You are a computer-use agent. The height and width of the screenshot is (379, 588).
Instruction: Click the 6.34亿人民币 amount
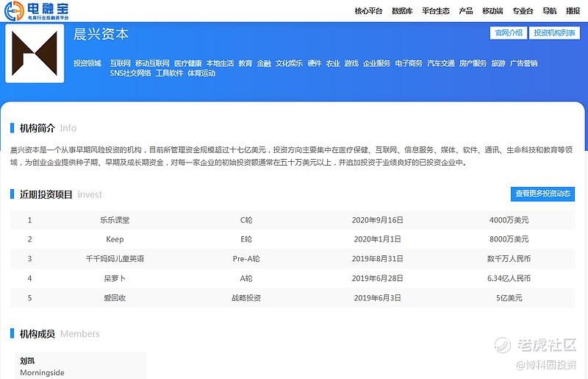509,278
